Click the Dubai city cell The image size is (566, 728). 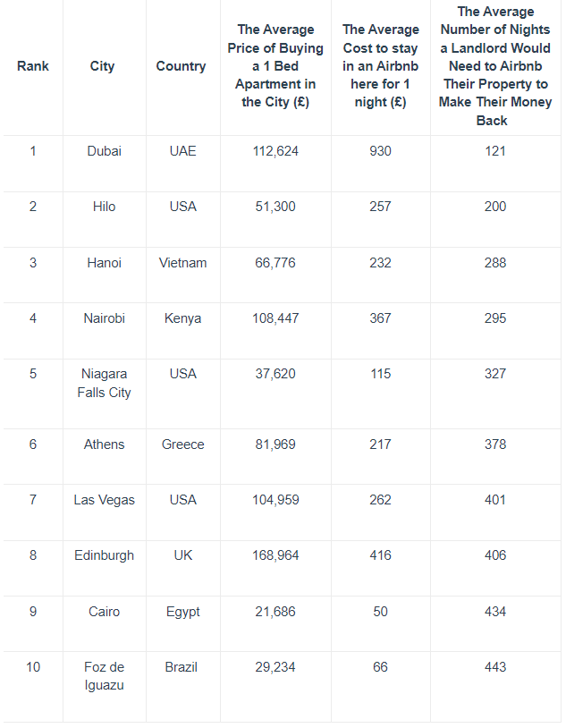tap(104, 151)
